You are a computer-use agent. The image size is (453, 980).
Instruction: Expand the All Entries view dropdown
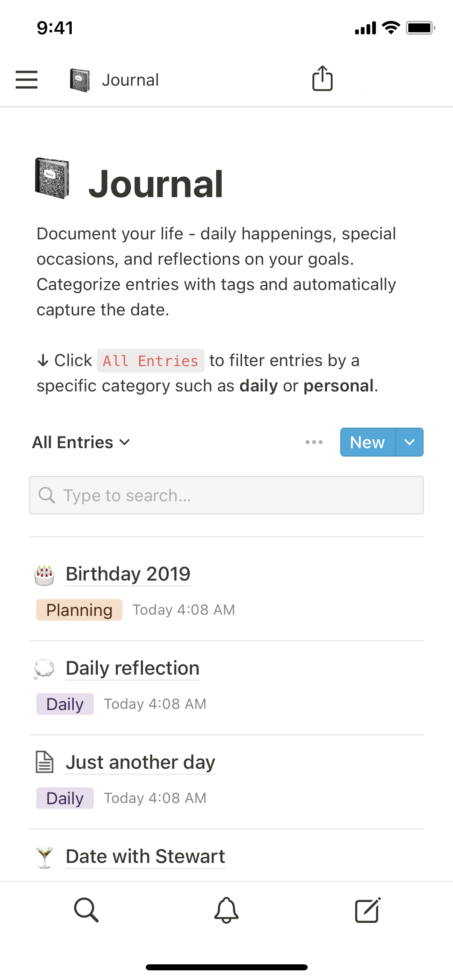81,442
